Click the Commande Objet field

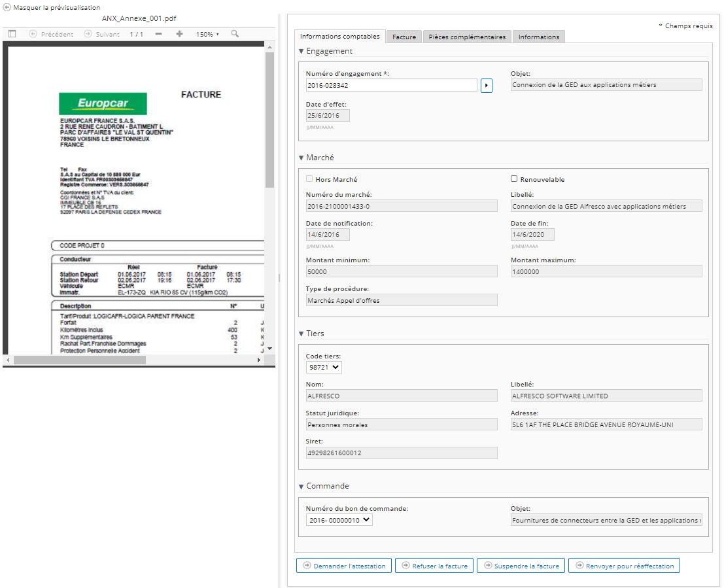pyautogui.click(x=606, y=520)
